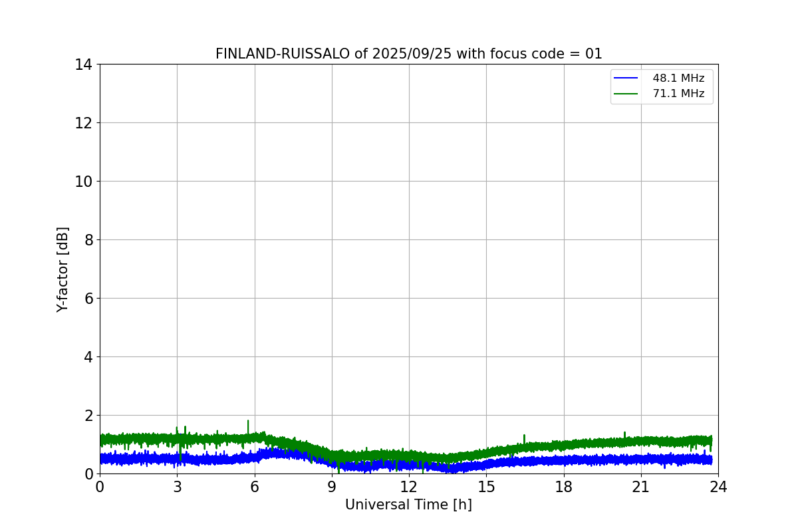
Task: Click x-axis tick label 15
Action: tap(486, 487)
